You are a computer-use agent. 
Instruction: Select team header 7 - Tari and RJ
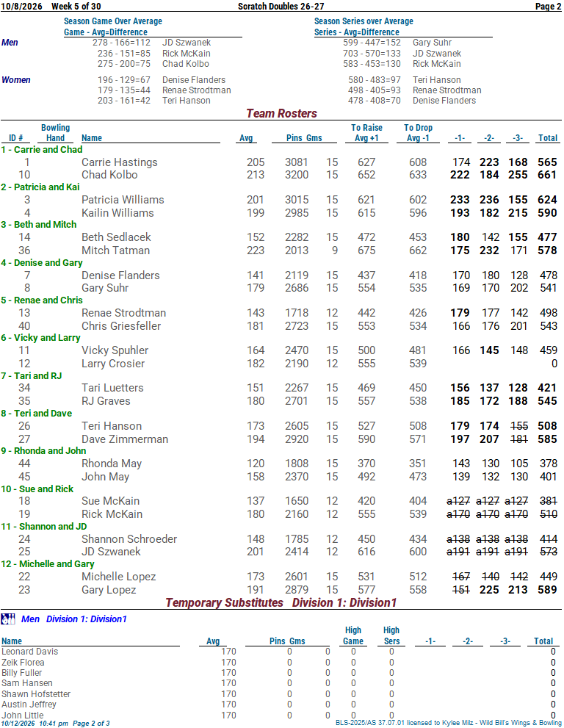click(x=32, y=376)
